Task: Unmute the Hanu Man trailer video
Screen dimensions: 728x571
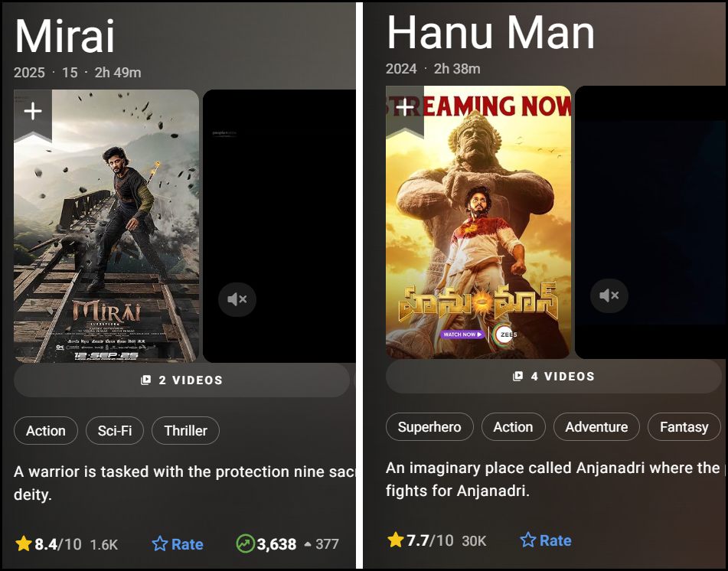Action: point(609,295)
